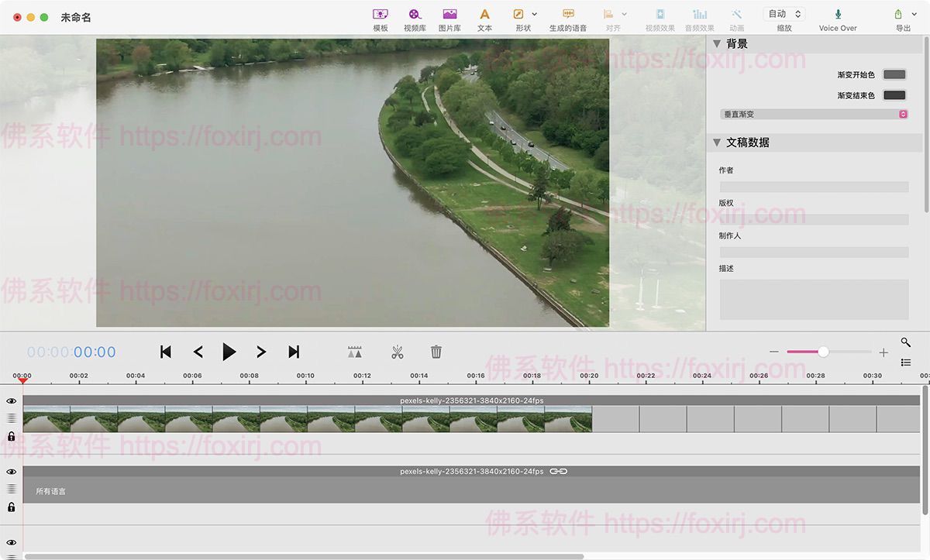Image resolution: width=930 pixels, height=560 pixels.
Task: Toggle visibility of the audio track
Action: [11, 472]
